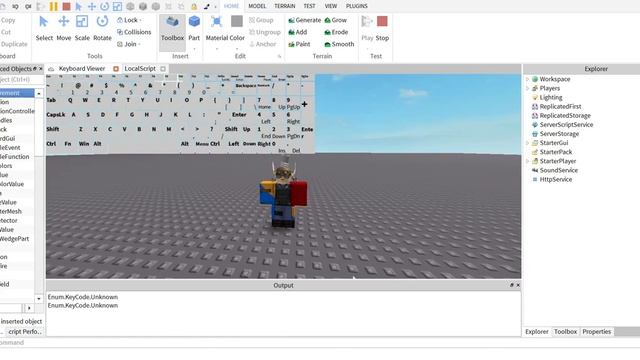The width and height of the screenshot is (640, 360).
Task: Open the HOME ribbon tab
Action: (231, 6)
